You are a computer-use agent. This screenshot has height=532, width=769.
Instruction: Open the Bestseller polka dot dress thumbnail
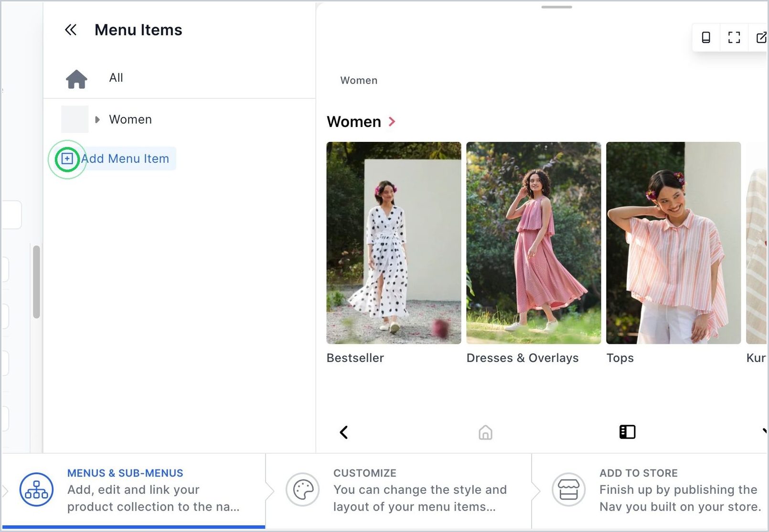click(x=394, y=243)
